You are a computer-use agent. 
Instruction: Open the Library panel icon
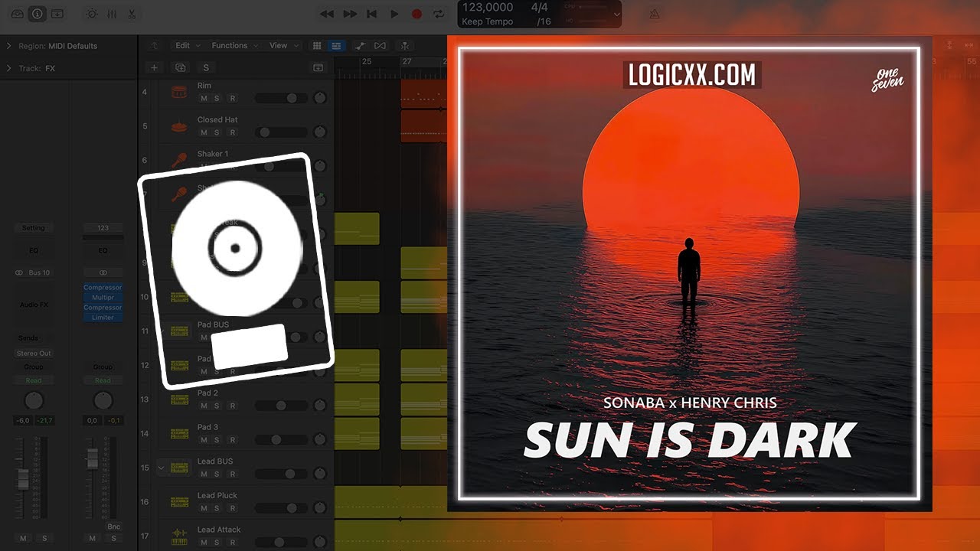tap(17, 14)
